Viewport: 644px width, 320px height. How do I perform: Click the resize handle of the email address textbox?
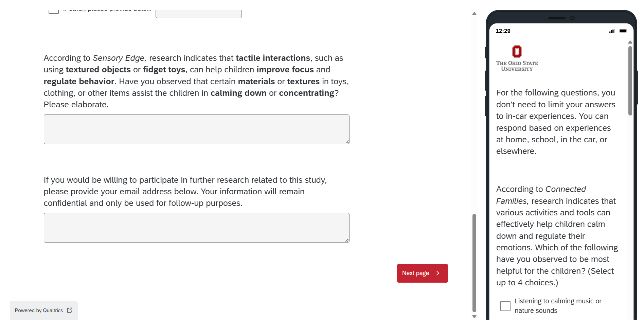click(x=347, y=240)
